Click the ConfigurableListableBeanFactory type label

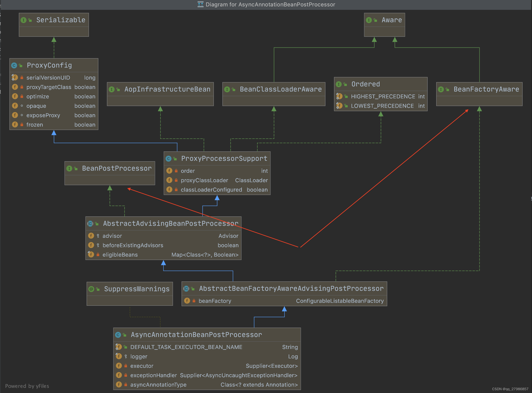340,301
